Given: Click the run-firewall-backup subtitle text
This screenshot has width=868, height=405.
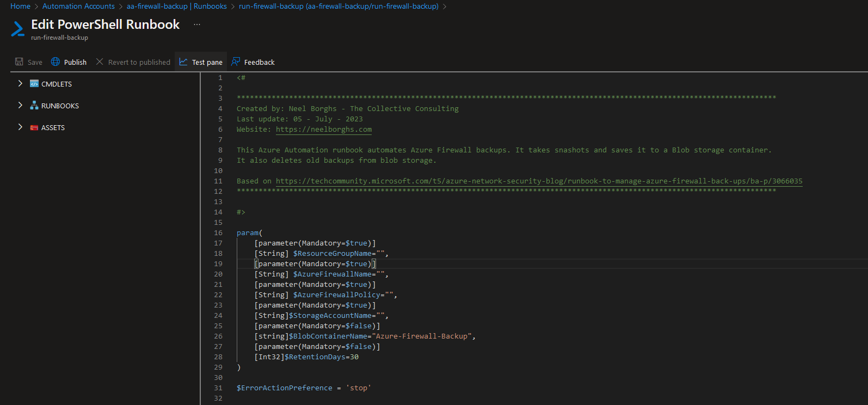Looking at the screenshot, I should coord(59,38).
